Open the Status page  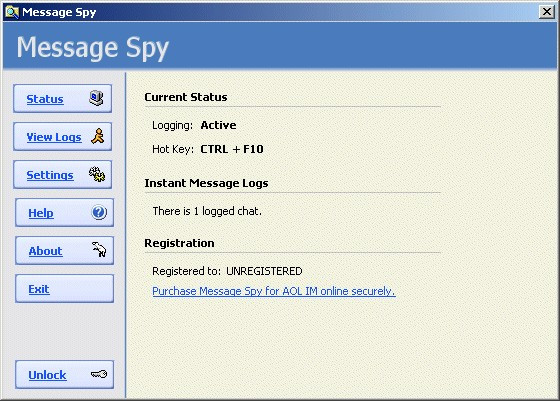point(62,99)
